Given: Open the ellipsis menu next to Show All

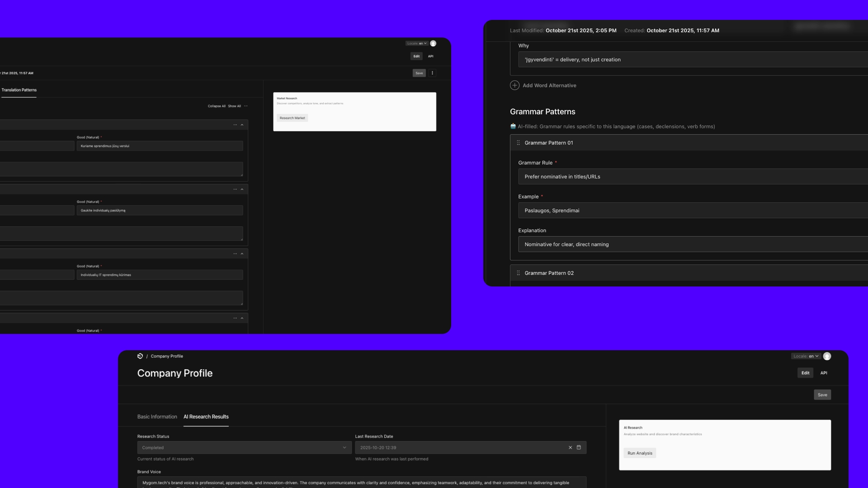Looking at the screenshot, I should tap(246, 106).
